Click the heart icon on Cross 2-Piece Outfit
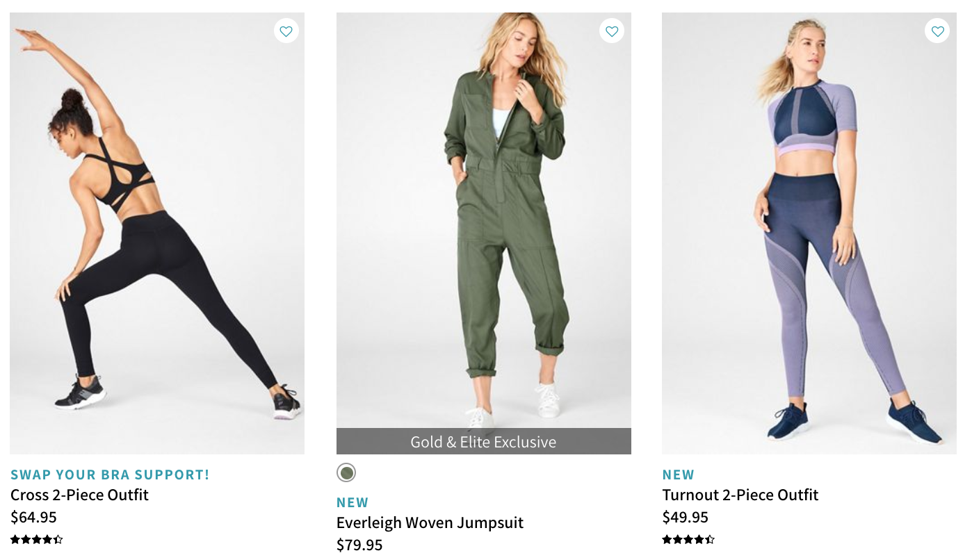The width and height of the screenshot is (972, 560). pyautogui.click(x=286, y=31)
